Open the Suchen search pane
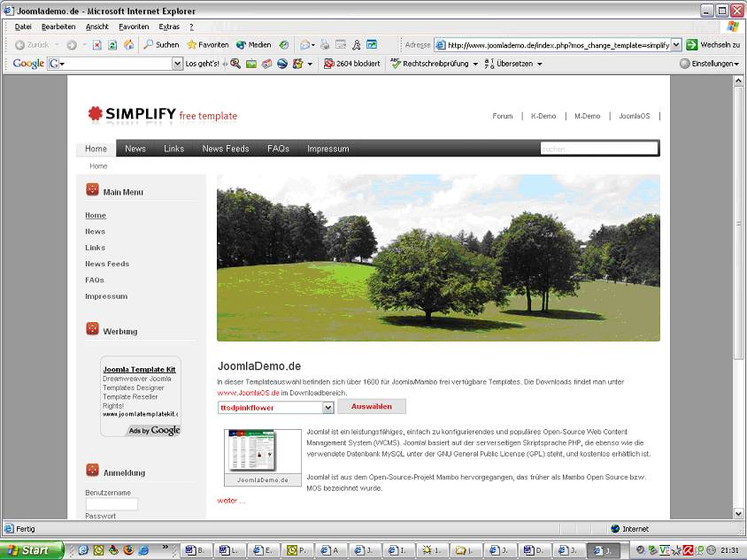This screenshot has height=560, width=747. coord(161,45)
